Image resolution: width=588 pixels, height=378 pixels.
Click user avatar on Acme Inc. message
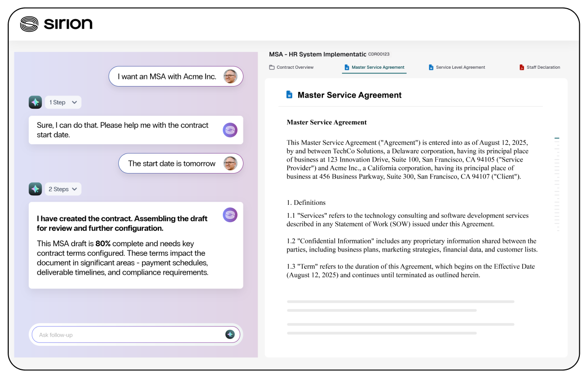(230, 76)
